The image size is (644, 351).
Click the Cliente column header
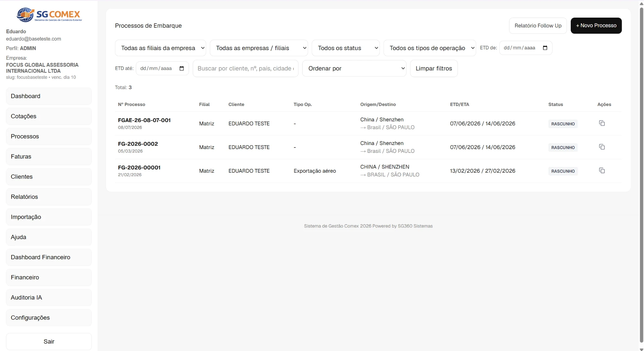236,104
